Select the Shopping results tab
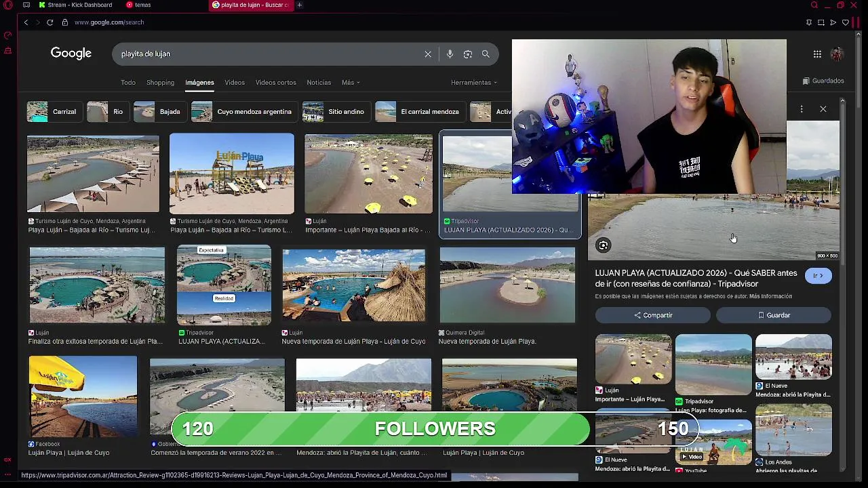This screenshot has height=488, width=868. tap(160, 83)
